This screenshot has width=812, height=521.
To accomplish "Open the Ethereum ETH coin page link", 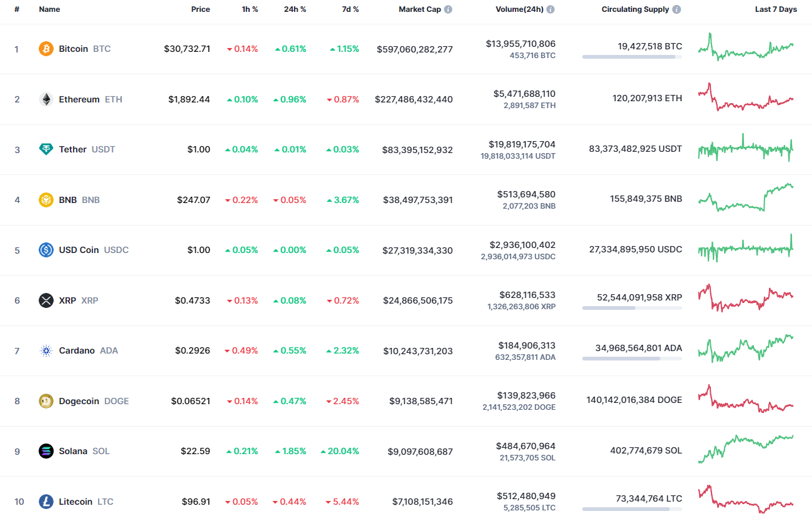I will coord(78,99).
